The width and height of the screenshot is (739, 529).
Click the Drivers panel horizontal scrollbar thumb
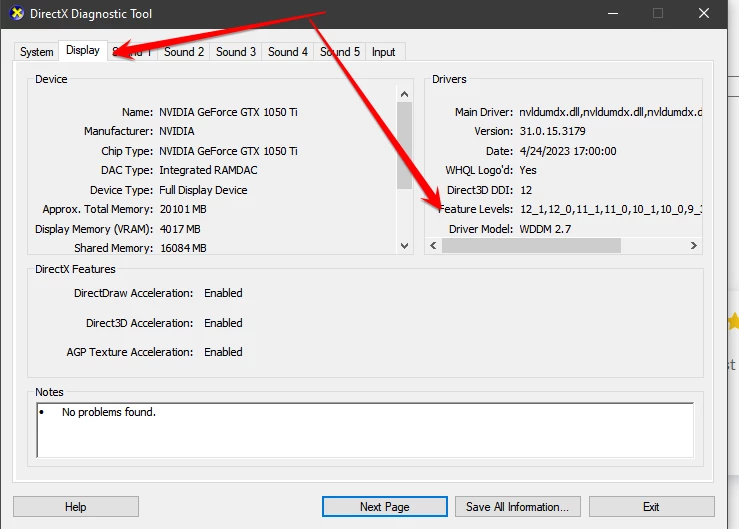pyautogui.click(x=531, y=246)
